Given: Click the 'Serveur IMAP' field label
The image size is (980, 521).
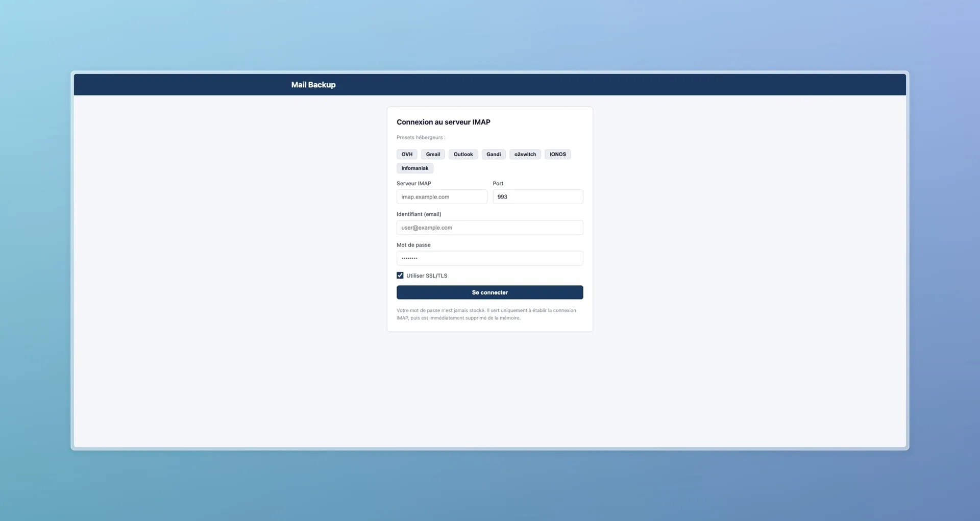Looking at the screenshot, I should coord(413,183).
